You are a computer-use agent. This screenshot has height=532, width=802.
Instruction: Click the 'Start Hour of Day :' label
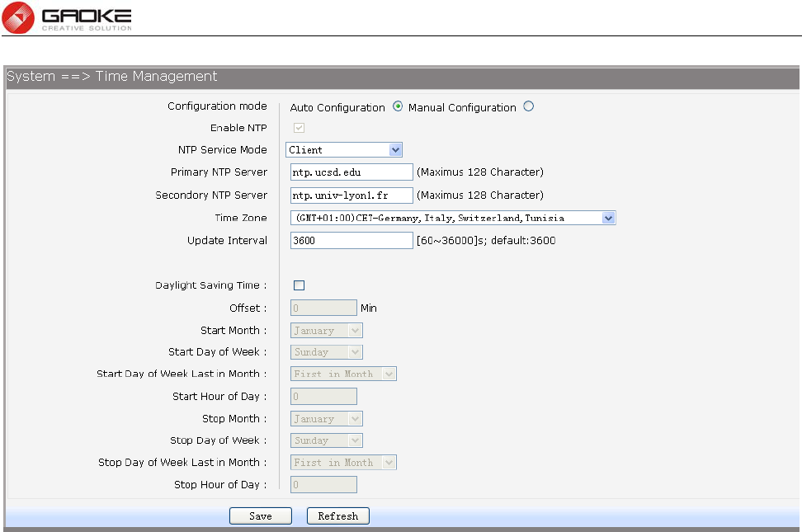(220, 397)
